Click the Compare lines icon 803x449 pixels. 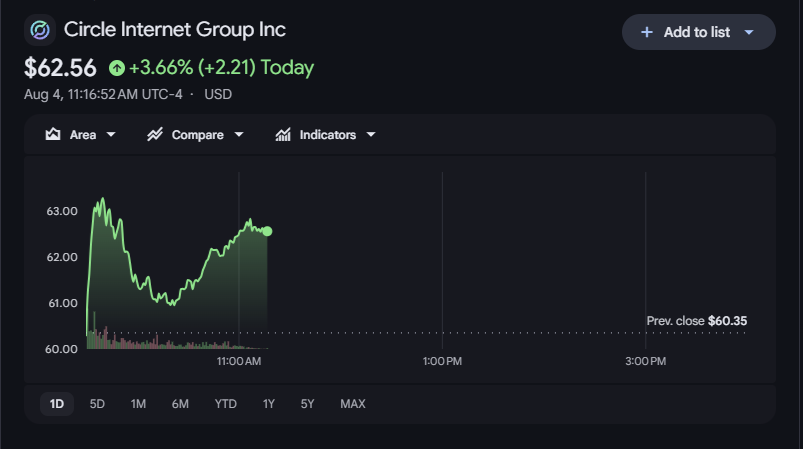tap(155, 135)
